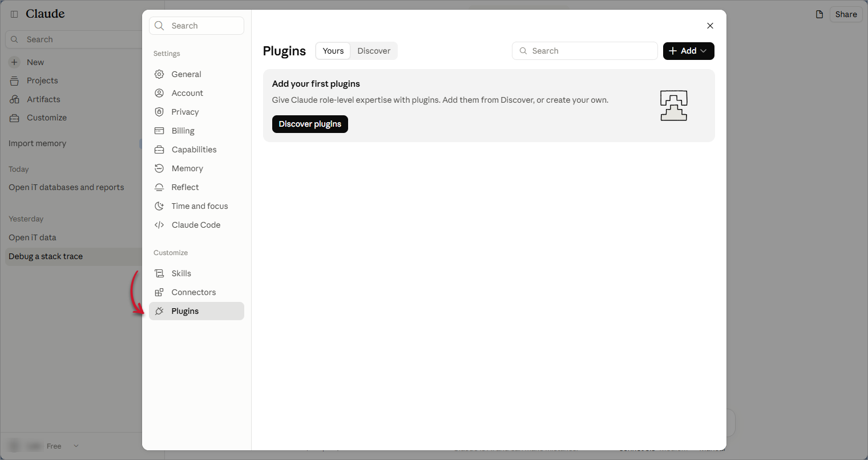Image resolution: width=868 pixels, height=460 pixels.
Task: Toggle the sidebar icon beside the Claude logo
Action: tap(14, 14)
